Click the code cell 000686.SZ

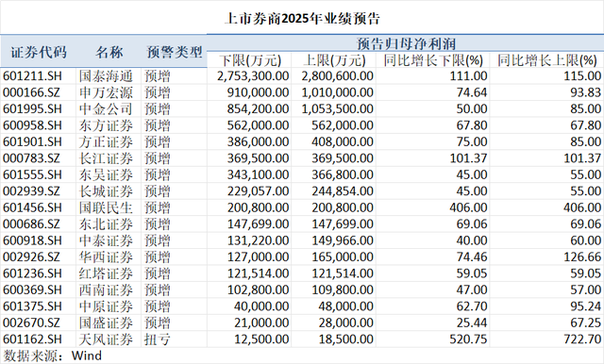(31, 223)
